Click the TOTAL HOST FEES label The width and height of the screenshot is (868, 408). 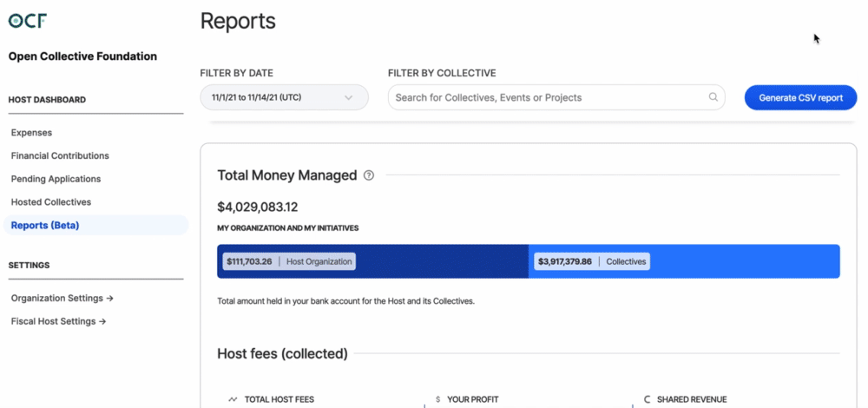pyautogui.click(x=279, y=399)
